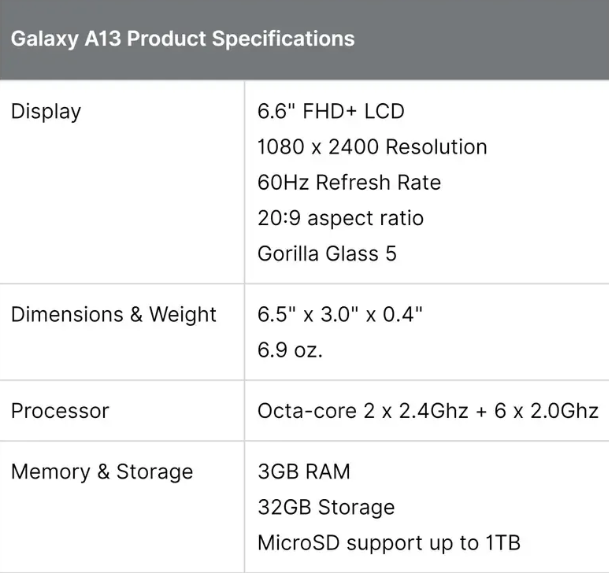Click the word Resolution in Display specs
The height and width of the screenshot is (573, 609).
(x=437, y=147)
